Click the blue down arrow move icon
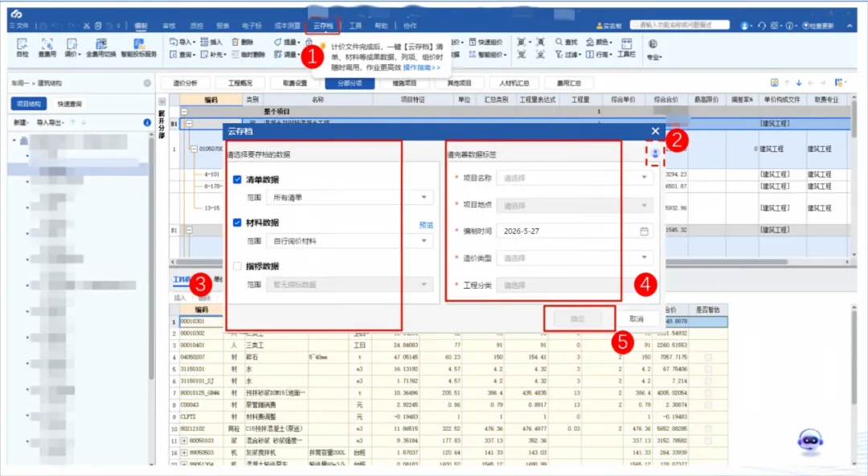The height and width of the screenshot is (476, 868). [799, 83]
